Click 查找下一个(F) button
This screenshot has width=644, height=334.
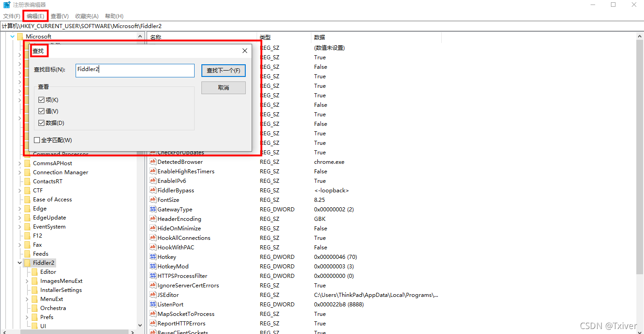[x=224, y=71]
